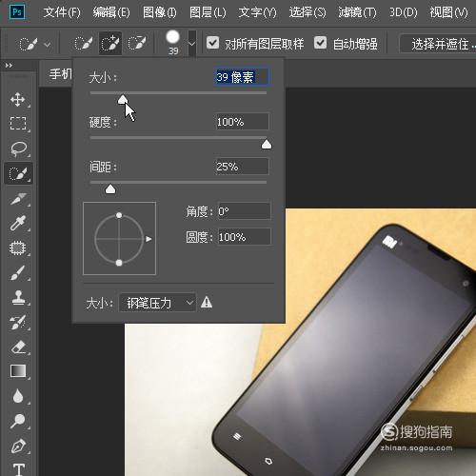
Task: Select the Eyedropper tool
Action: click(x=18, y=223)
